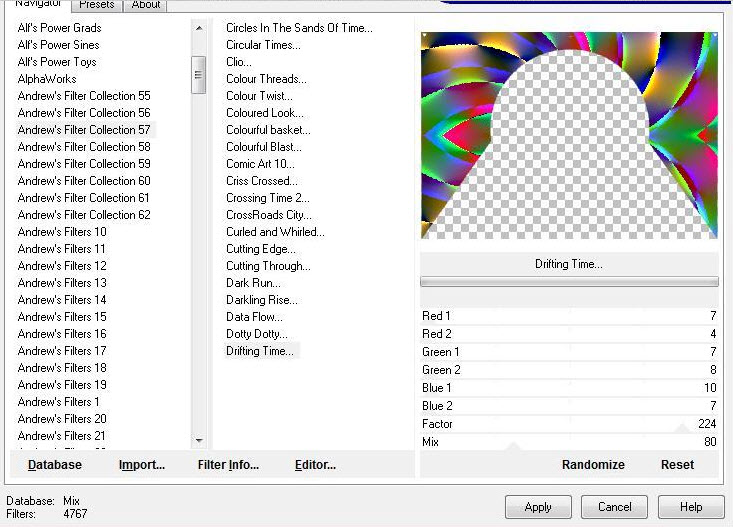Select Andrew's Filters 13
Viewport: 733px width, 527px height.
62,283
